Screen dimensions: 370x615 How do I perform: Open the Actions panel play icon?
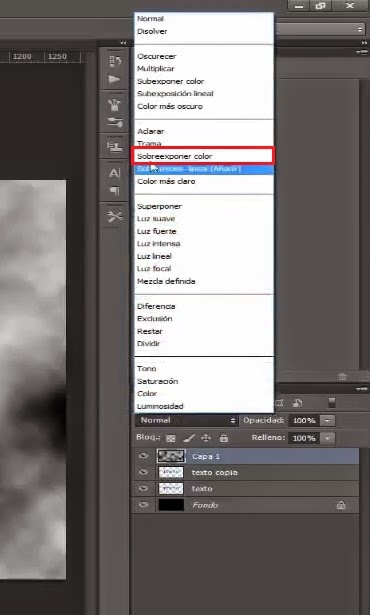[x=114, y=79]
